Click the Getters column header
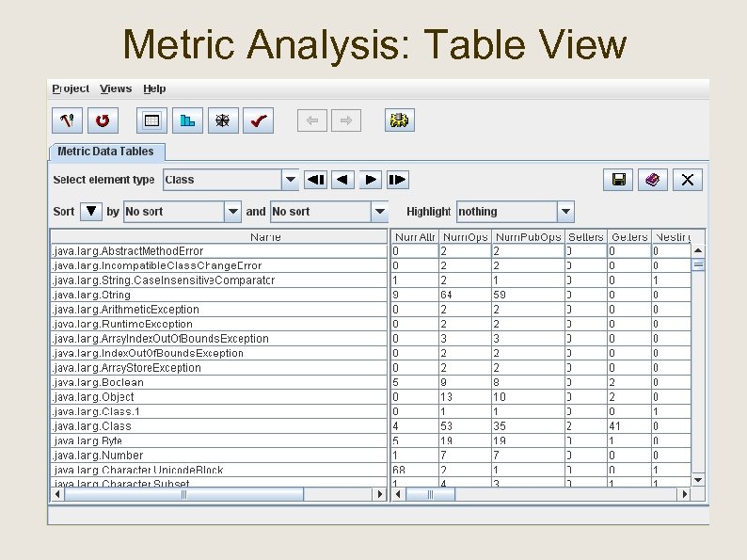Image resolution: width=747 pixels, height=560 pixels. click(x=629, y=237)
